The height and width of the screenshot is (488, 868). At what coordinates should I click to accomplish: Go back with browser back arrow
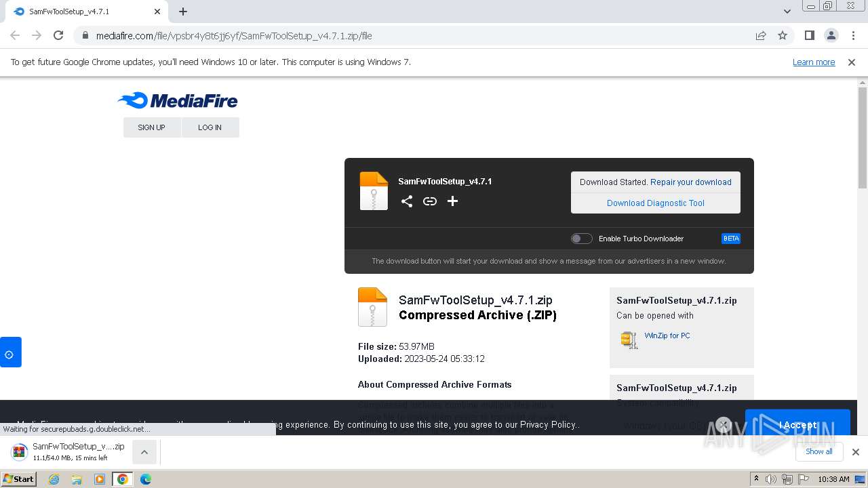click(x=15, y=36)
